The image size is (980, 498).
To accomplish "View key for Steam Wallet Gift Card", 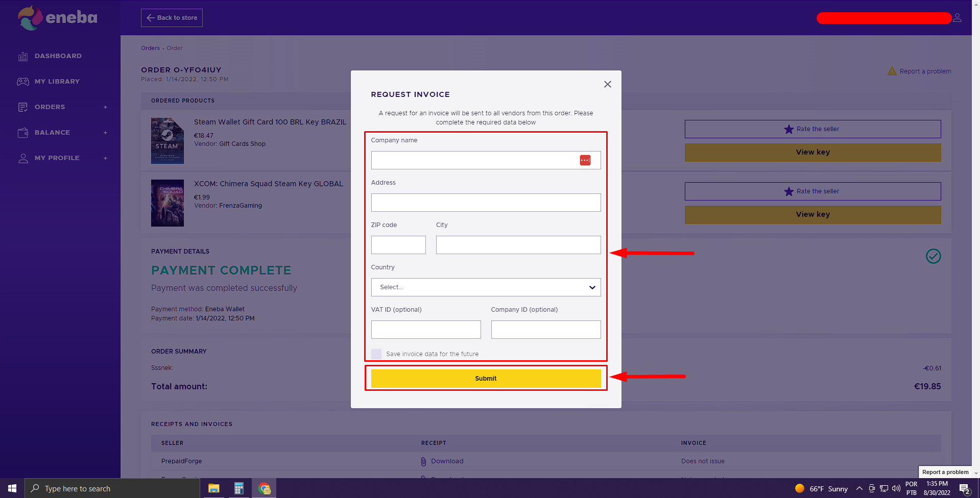I will (x=813, y=153).
